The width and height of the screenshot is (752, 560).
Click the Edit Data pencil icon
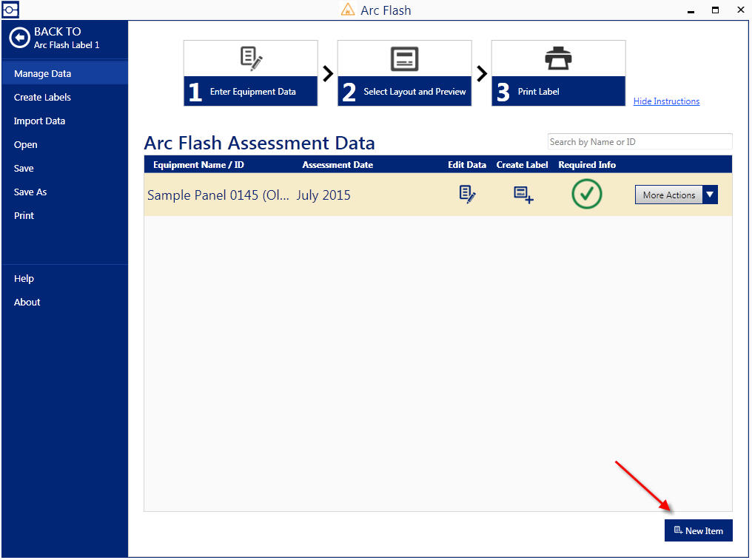point(467,195)
